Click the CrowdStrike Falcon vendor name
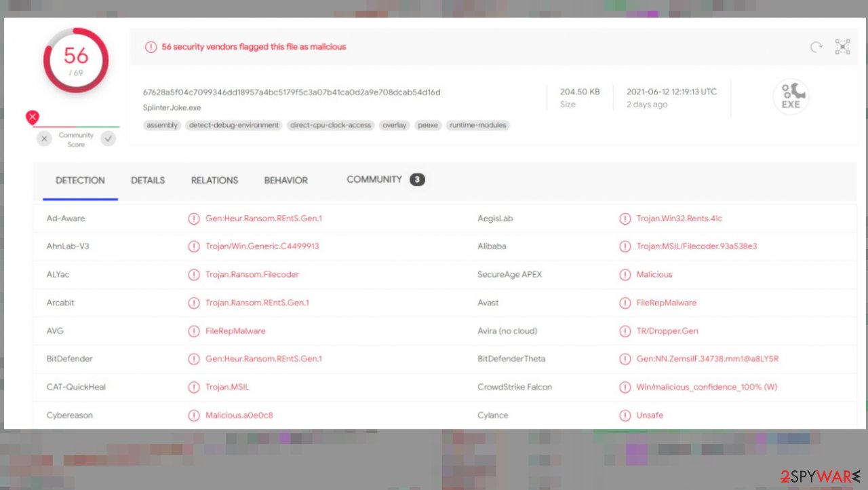The height and width of the screenshot is (490, 868). [x=515, y=388]
